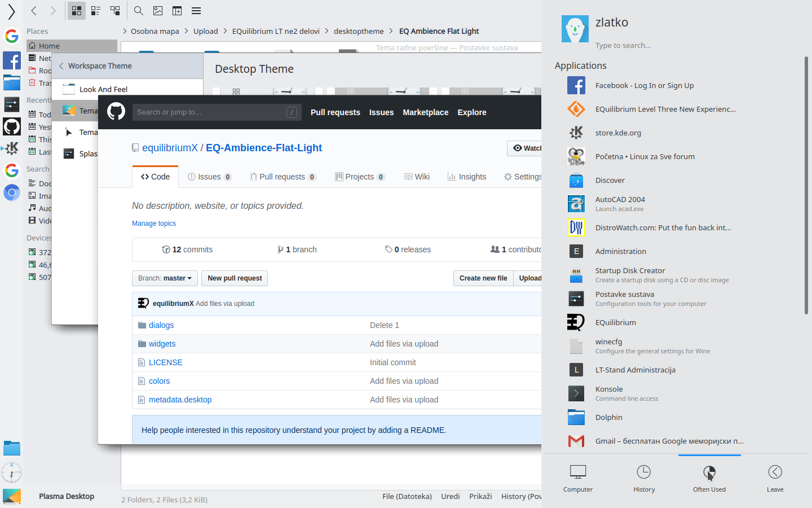
Task: Open Uredi menu at bottom
Action: tap(451, 497)
